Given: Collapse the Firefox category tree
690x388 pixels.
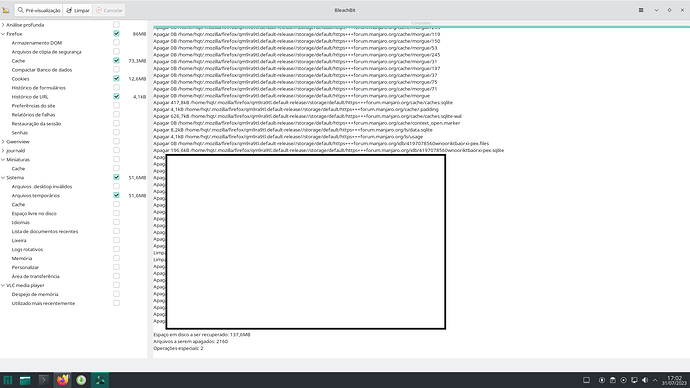Looking at the screenshot, I should pos(3,34).
